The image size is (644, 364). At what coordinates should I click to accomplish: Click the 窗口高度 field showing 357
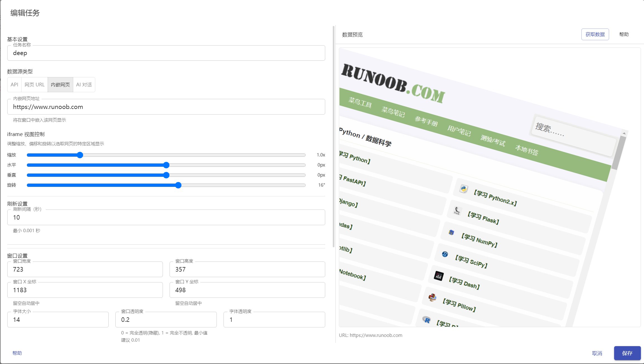[x=247, y=269]
